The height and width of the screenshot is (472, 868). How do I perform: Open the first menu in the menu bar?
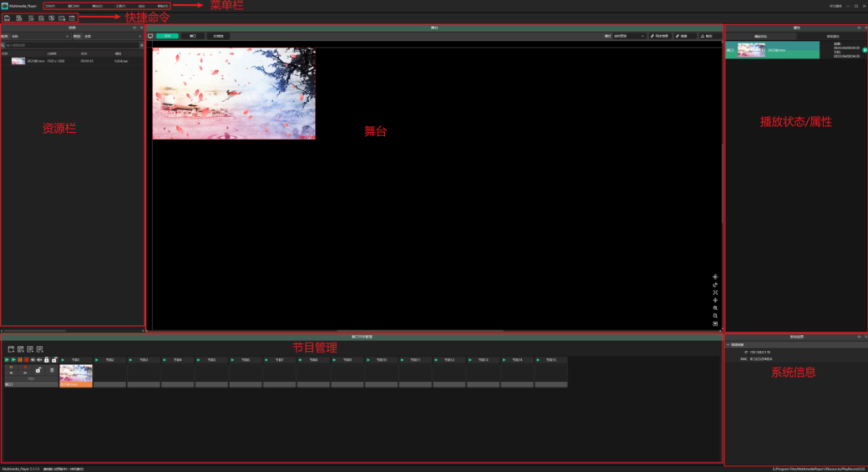point(50,6)
